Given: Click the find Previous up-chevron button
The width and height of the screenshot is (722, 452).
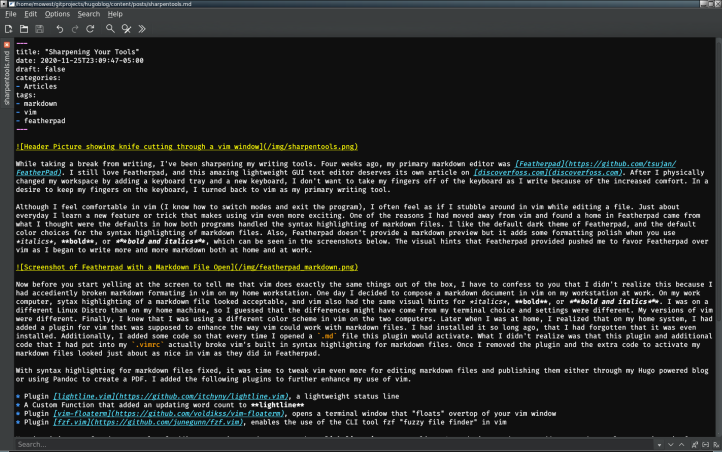Looking at the screenshot, I should (681, 445).
